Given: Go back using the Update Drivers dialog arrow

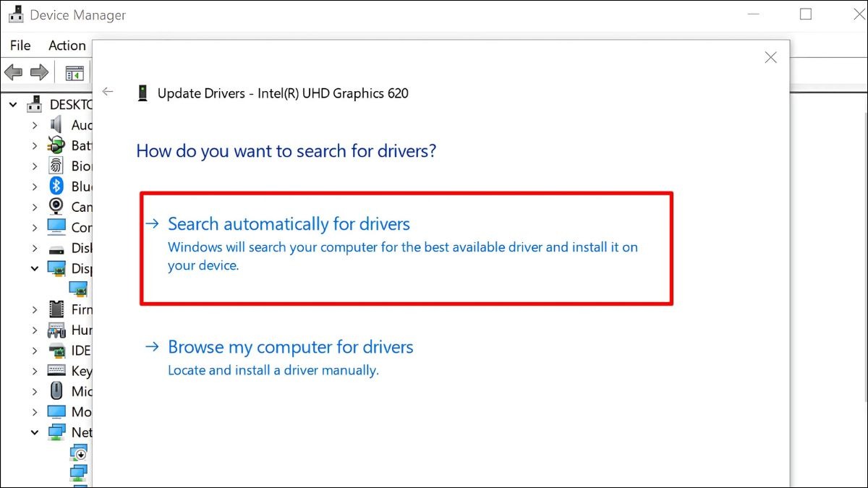Looking at the screenshot, I should pos(109,92).
